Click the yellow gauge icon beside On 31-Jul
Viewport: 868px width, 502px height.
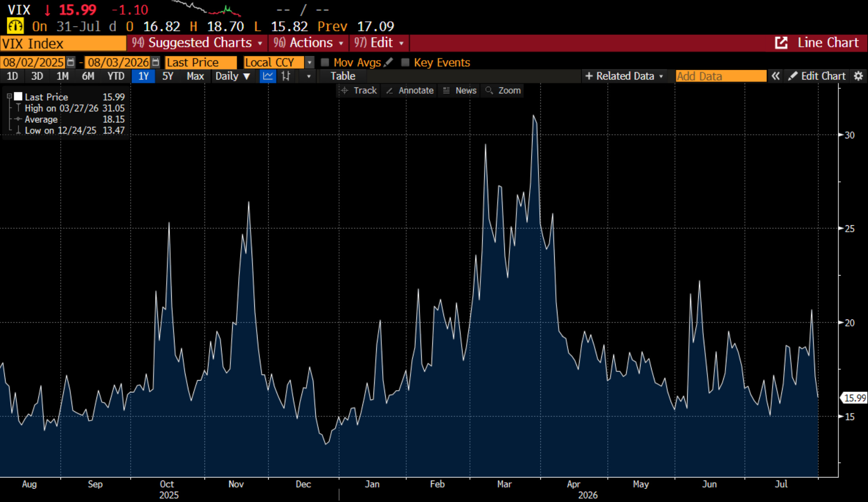coord(15,27)
